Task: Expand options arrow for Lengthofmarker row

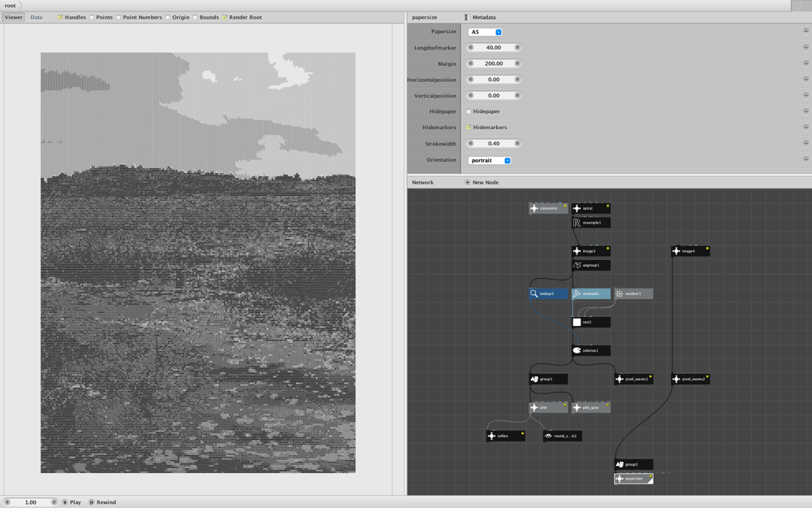Action: [x=806, y=46]
